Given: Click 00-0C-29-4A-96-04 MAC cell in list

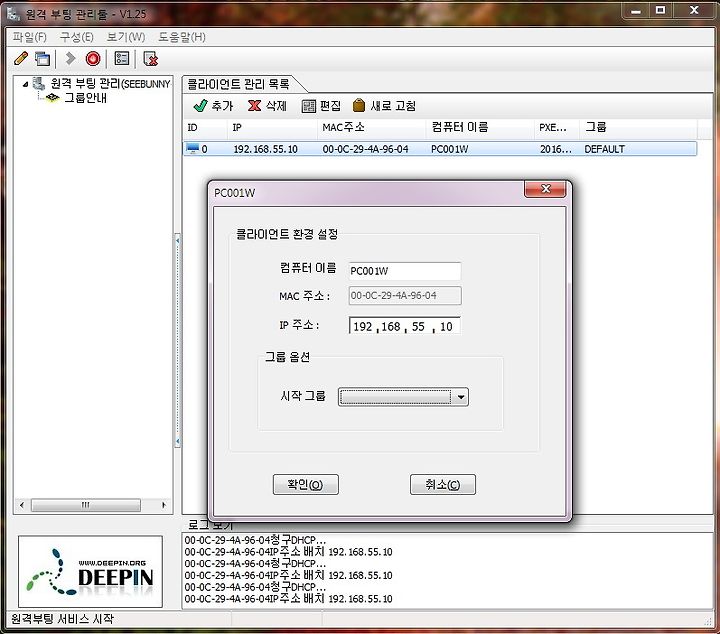Looking at the screenshot, I should point(366,149).
